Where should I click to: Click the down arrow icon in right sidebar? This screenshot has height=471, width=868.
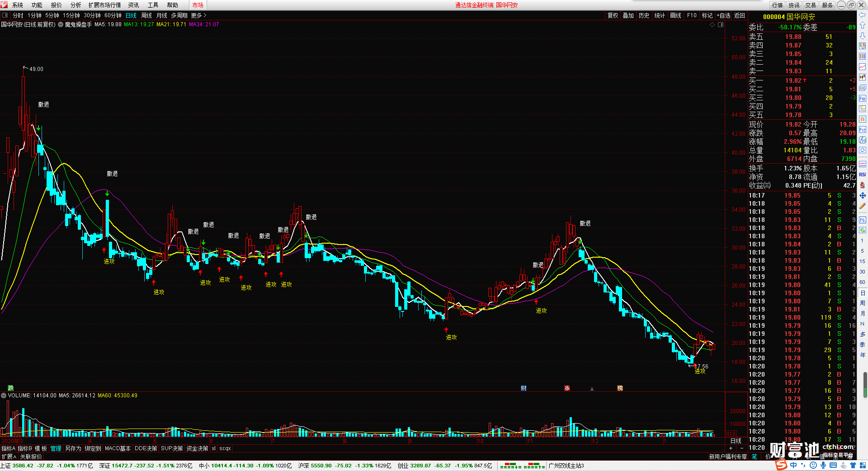pyautogui.click(x=862, y=36)
